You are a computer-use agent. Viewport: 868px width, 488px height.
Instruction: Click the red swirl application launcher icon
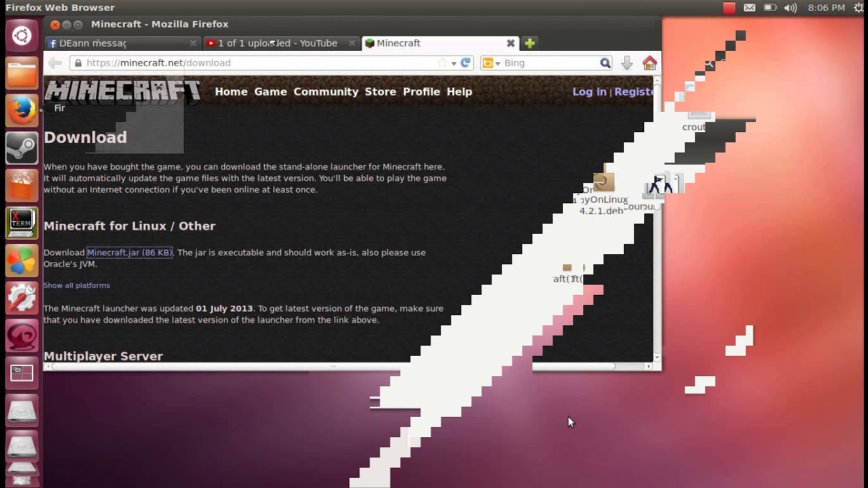pos(22,334)
